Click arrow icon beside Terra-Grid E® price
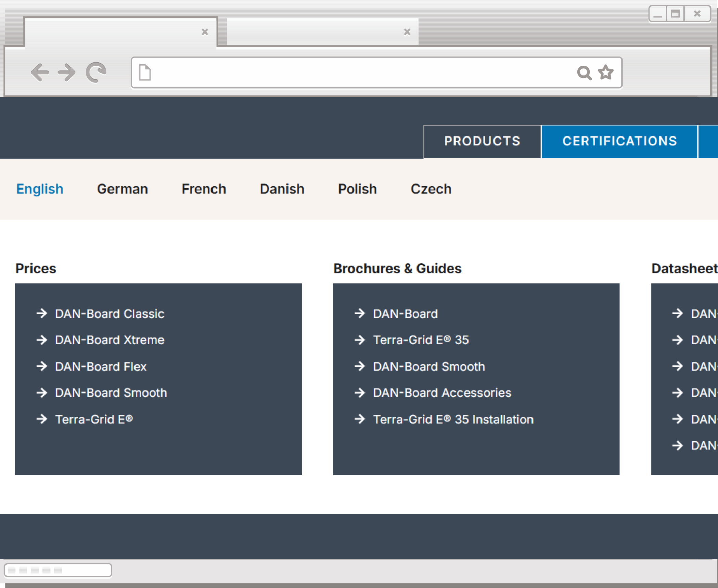The height and width of the screenshot is (588, 718). (x=42, y=419)
